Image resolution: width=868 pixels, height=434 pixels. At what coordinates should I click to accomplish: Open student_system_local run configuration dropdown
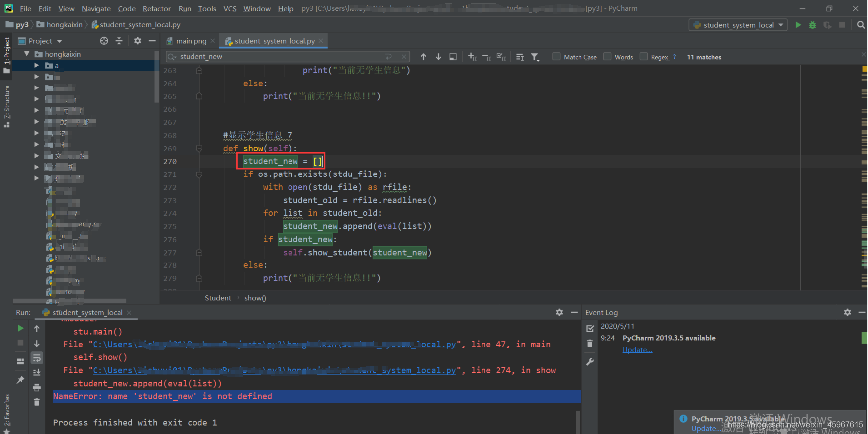click(738, 25)
